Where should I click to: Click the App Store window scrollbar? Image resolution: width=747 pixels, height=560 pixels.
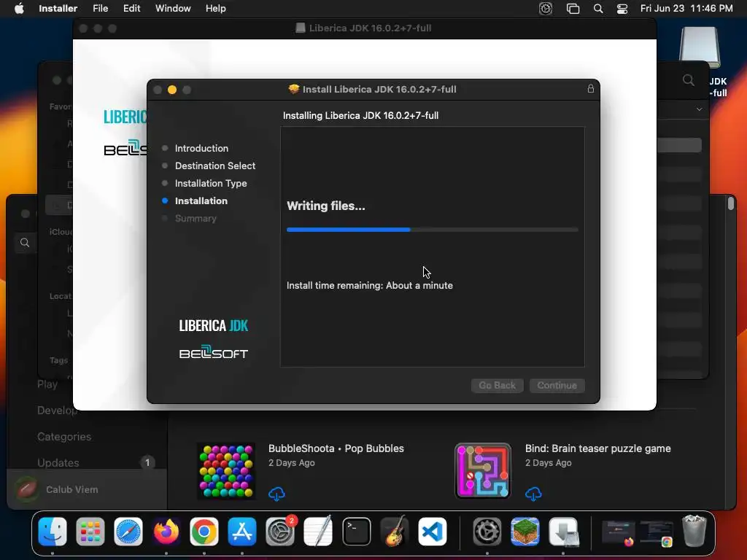730,204
